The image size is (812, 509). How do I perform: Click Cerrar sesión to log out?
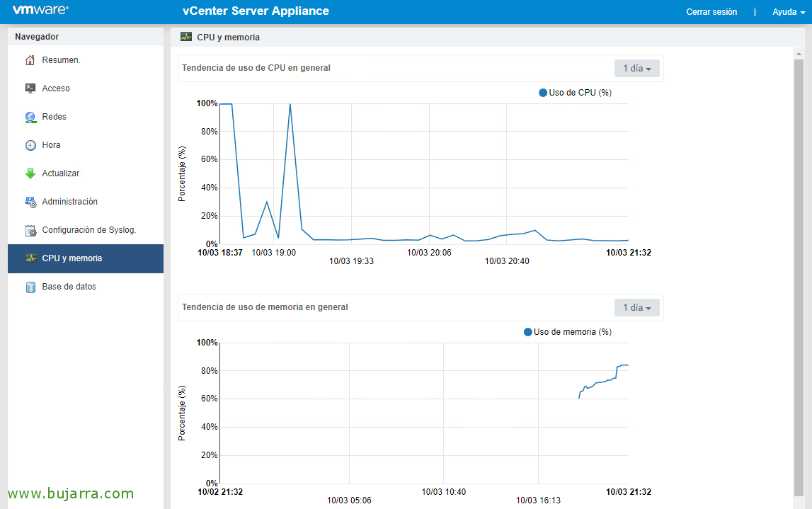(711, 12)
